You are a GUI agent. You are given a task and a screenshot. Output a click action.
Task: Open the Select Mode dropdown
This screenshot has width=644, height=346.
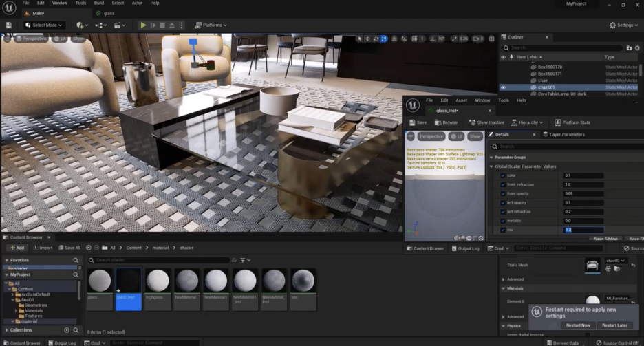pyautogui.click(x=43, y=25)
